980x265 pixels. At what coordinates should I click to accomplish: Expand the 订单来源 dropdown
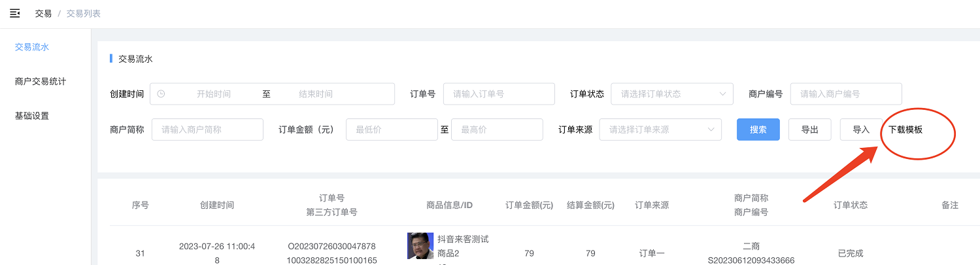pyautogui.click(x=660, y=130)
